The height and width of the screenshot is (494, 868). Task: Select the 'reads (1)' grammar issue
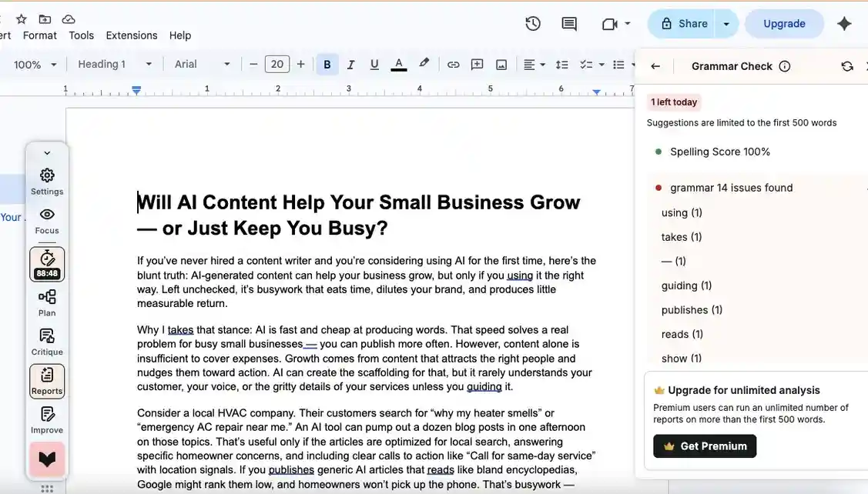682,335
